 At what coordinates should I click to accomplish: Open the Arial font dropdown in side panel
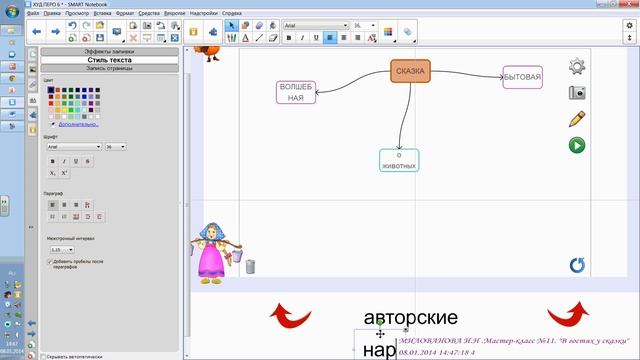pyautogui.click(x=74, y=147)
